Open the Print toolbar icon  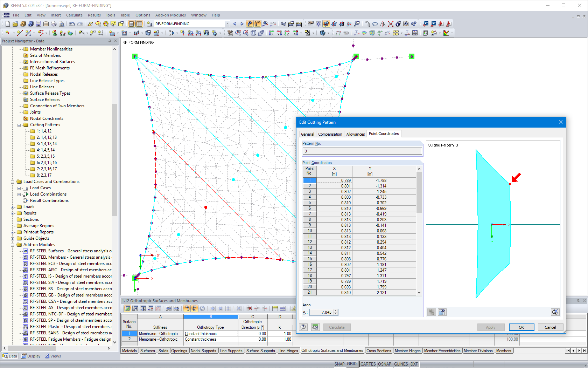pyautogui.click(x=54, y=24)
